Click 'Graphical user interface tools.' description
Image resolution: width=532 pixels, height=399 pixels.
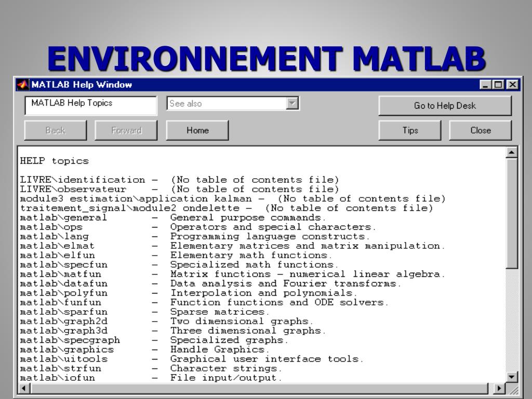click(x=267, y=360)
